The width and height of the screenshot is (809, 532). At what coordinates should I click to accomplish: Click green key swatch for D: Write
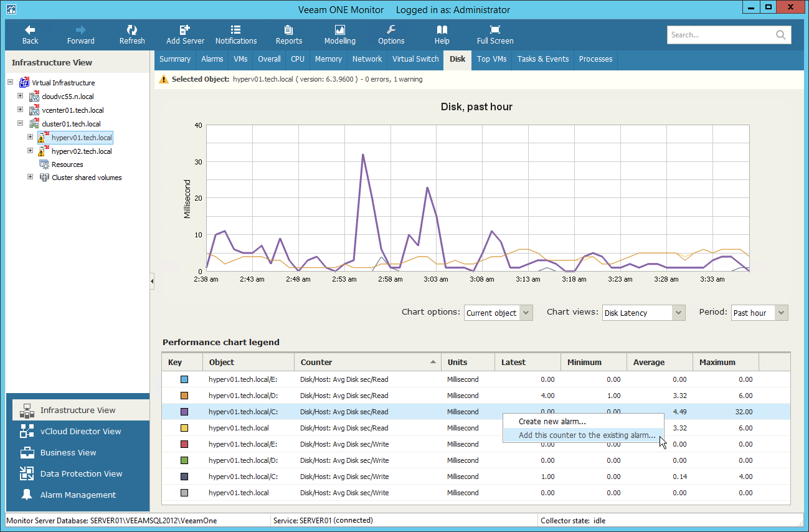click(x=184, y=460)
